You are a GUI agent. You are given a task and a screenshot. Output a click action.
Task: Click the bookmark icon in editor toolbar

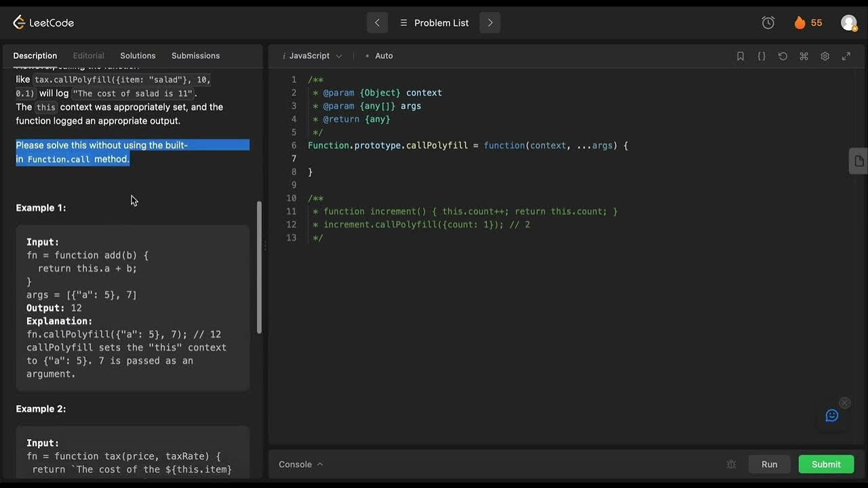click(x=741, y=56)
